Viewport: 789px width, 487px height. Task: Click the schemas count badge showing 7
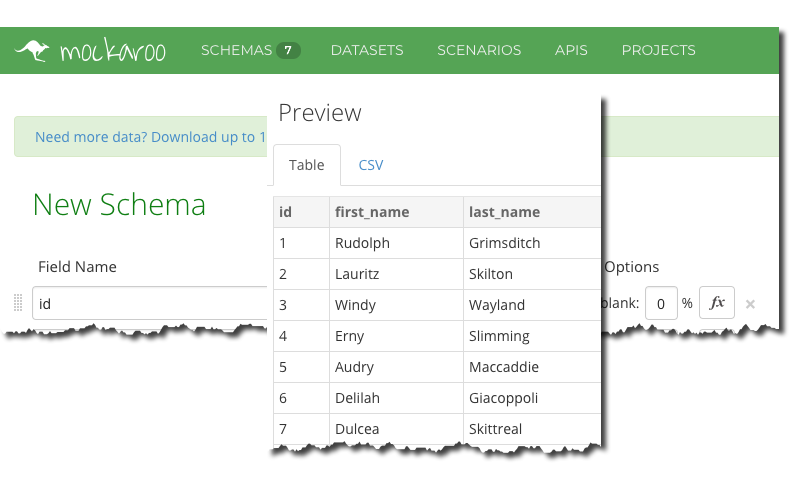288,50
